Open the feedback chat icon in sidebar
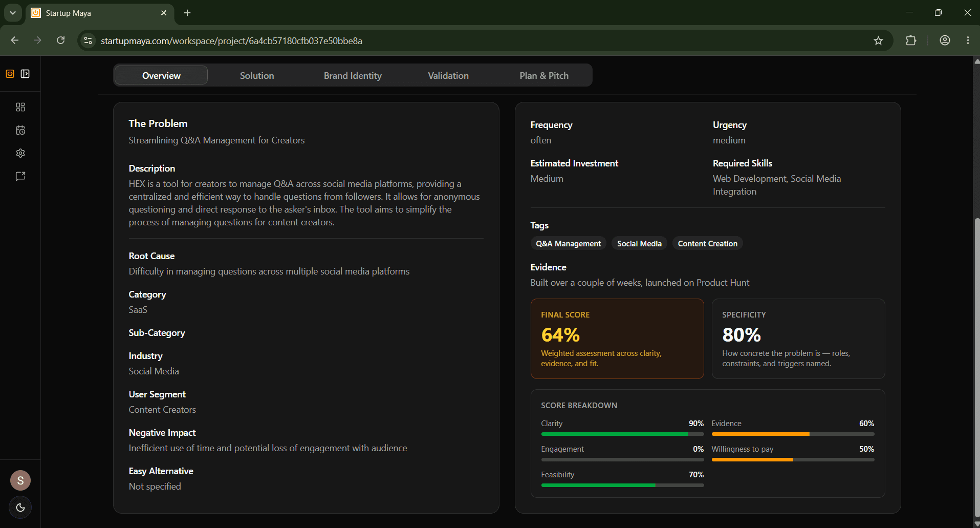980x528 pixels. (x=20, y=176)
